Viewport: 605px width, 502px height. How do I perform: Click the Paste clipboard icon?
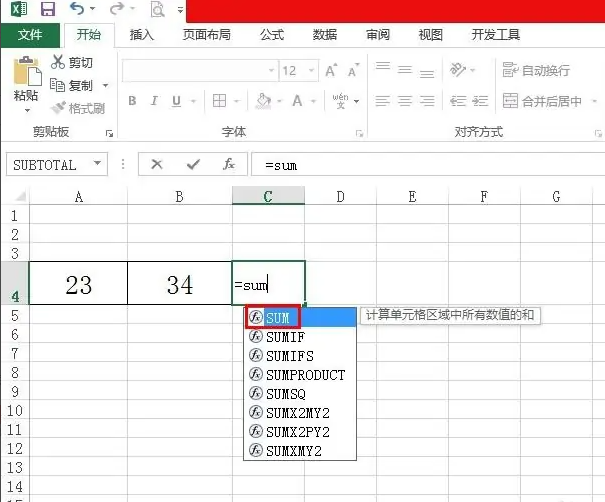27,71
